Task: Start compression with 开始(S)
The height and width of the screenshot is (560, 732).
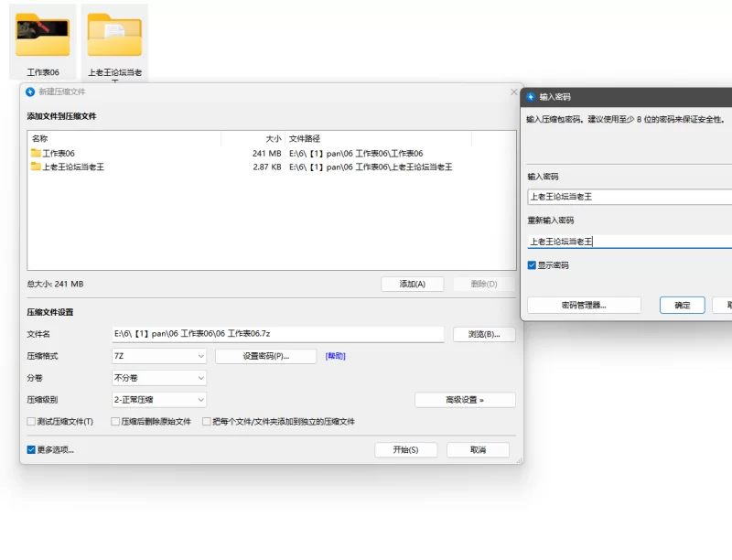Action: 405,450
